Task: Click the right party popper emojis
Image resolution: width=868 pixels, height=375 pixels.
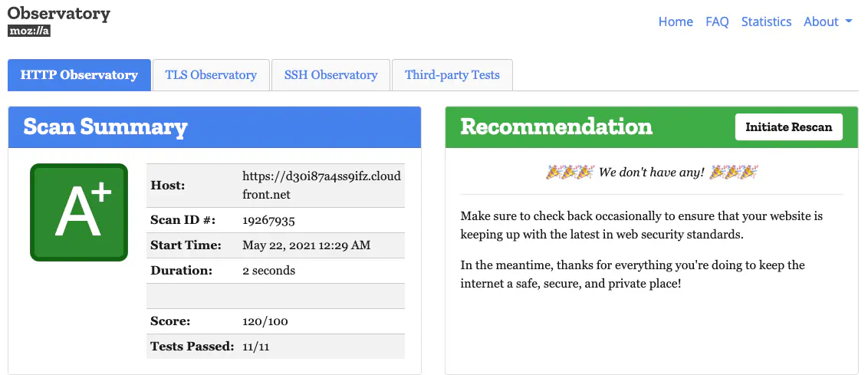Action: pyautogui.click(x=733, y=173)
